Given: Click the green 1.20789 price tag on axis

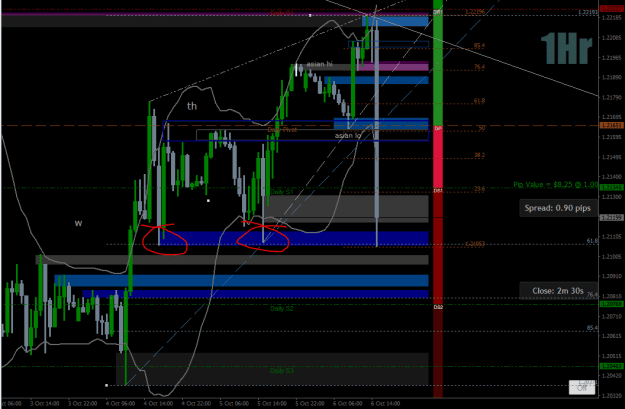Looking at the screenshot, I should coord(611,304).
